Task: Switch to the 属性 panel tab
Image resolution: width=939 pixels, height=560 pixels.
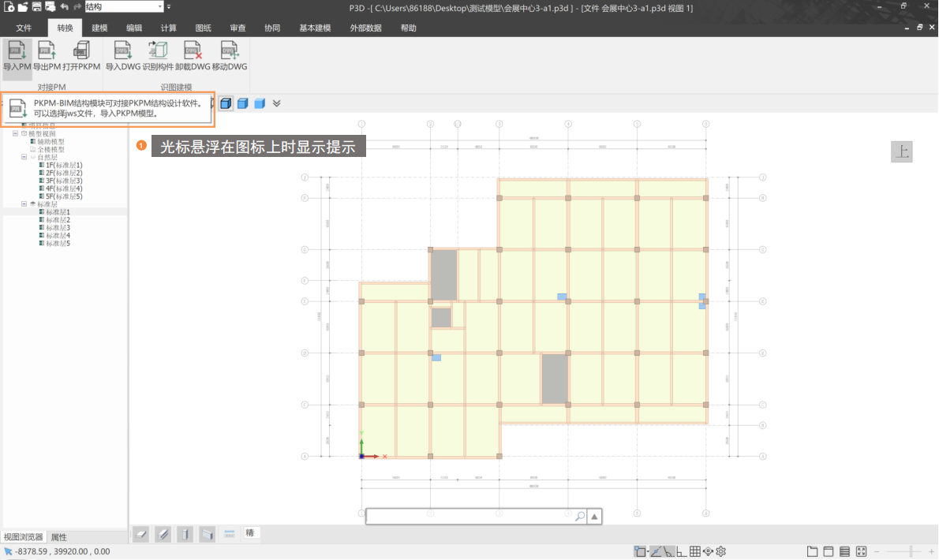Action: (59, 537)
